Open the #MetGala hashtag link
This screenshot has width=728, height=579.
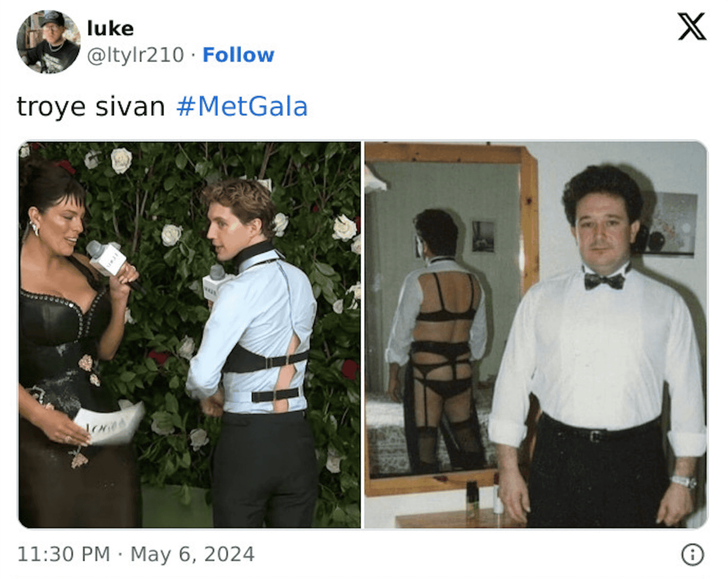click(242, 107)
